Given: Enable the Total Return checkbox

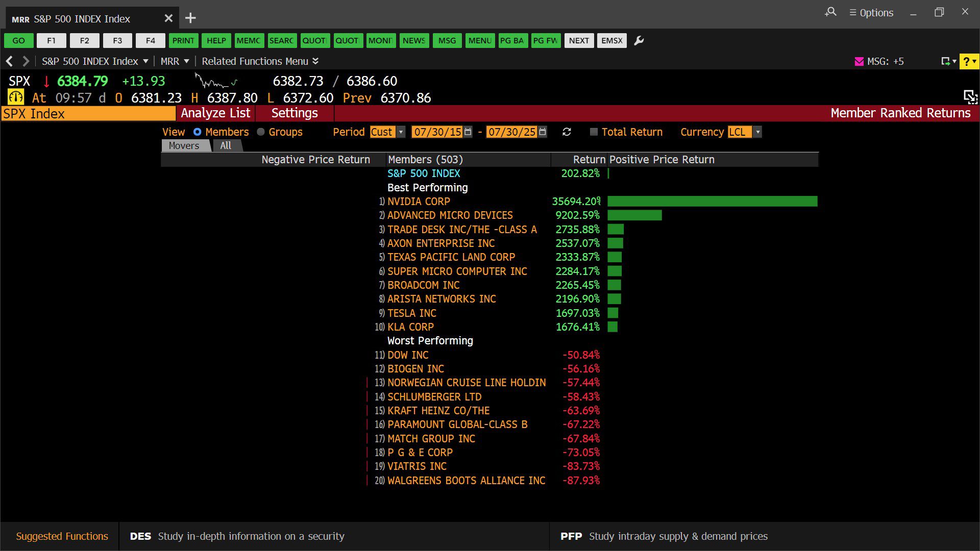Looking at the screenshot, I should pos(594,132).
